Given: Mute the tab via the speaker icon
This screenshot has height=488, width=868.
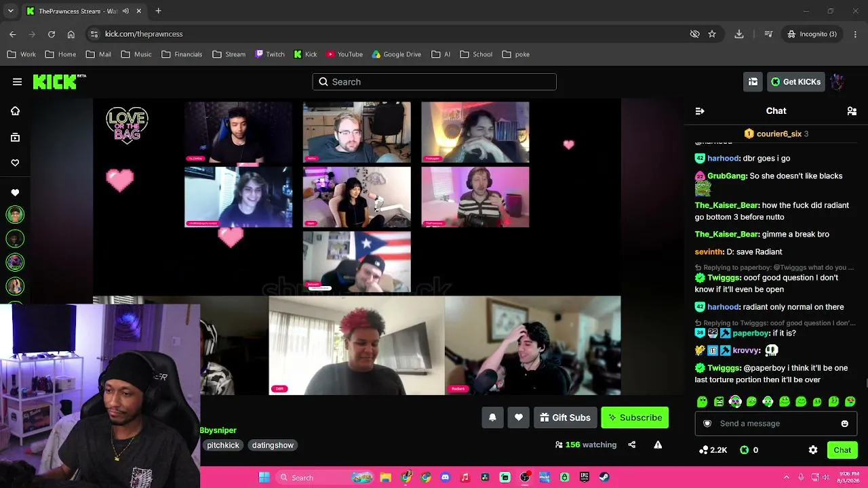Looking at the screenshot, I should point(125,11).
